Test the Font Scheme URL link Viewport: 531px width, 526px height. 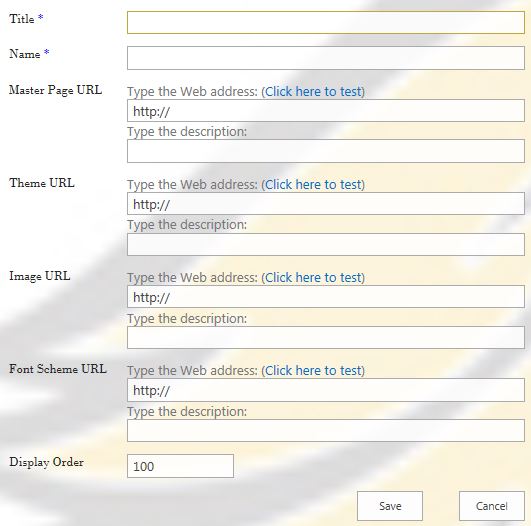pos(313,371)
